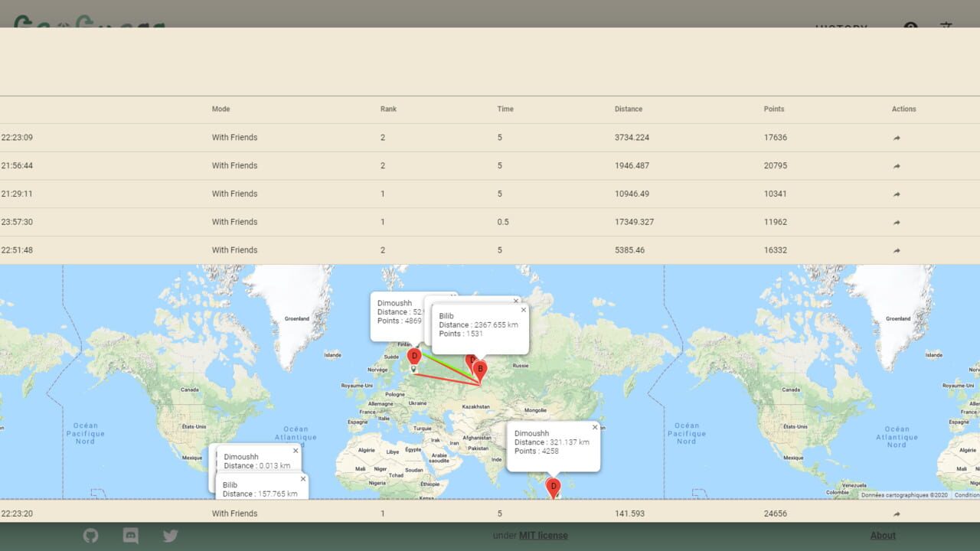The width and height of the screenshot is (980, 551).
Task: Close the Bilib 157.765 km popup
Action: pyautogui.click(x=303, y=479)
